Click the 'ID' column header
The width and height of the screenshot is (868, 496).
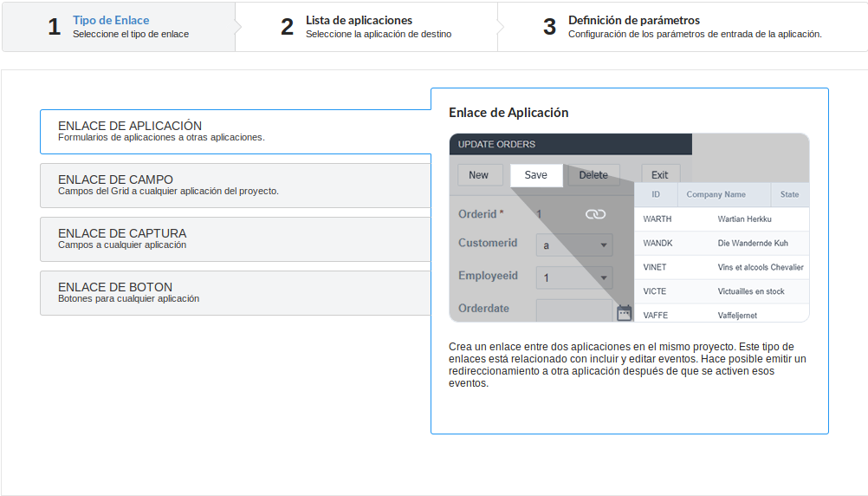coord(656,194)
